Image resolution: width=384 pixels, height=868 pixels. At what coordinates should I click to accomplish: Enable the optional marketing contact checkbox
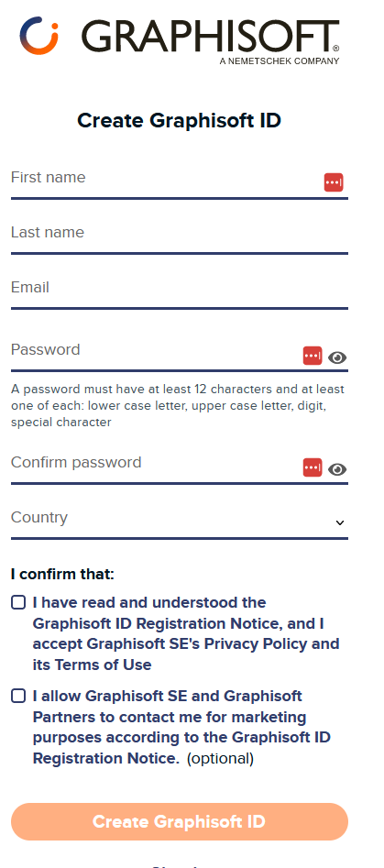point(18,696)
